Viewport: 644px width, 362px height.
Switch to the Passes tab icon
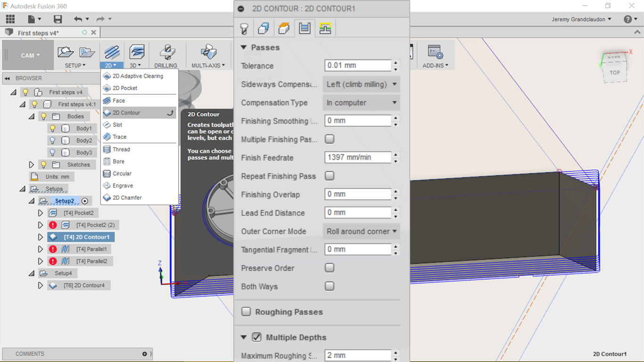(x=305, y=28)
